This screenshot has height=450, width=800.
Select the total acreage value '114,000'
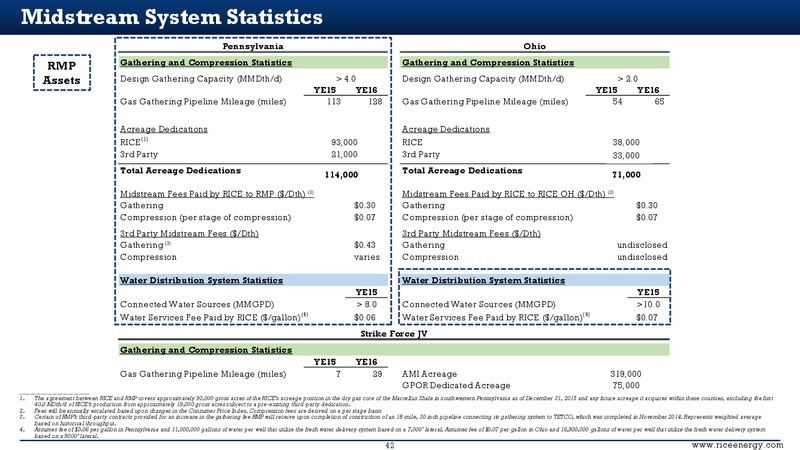[341, 174]
